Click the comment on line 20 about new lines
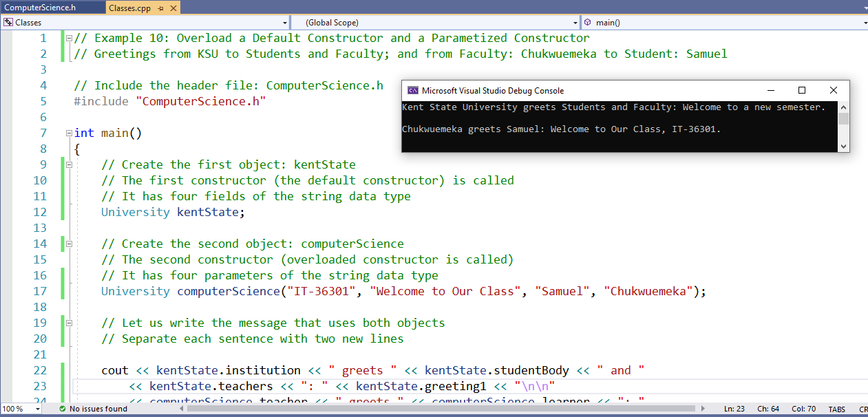This screenshot has height=417, width=868. [x=253, y=339]
